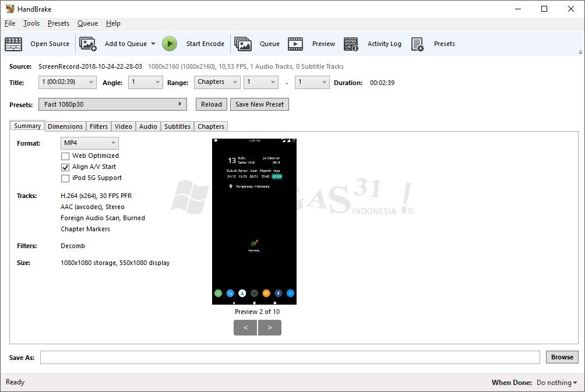Viewport: 585px width, 392px height.
Task: Open the end chapter dropdown
Action: coord(312,82)
